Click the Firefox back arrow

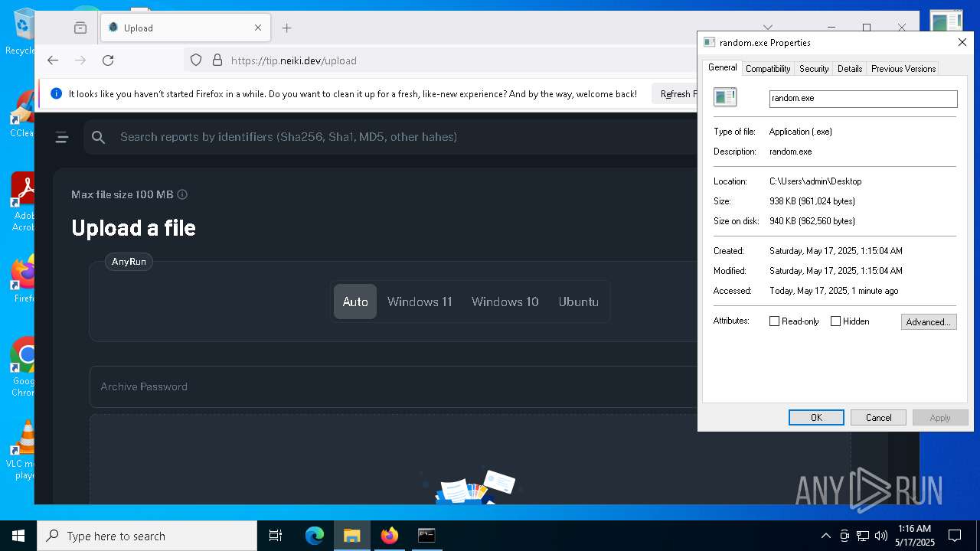tap(53, 60)
